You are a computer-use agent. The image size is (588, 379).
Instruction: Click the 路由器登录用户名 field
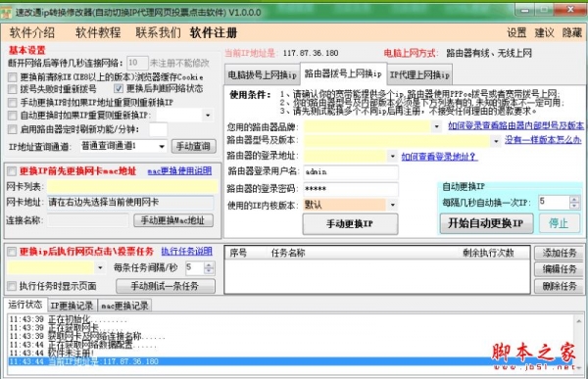[x=351, y=172]
